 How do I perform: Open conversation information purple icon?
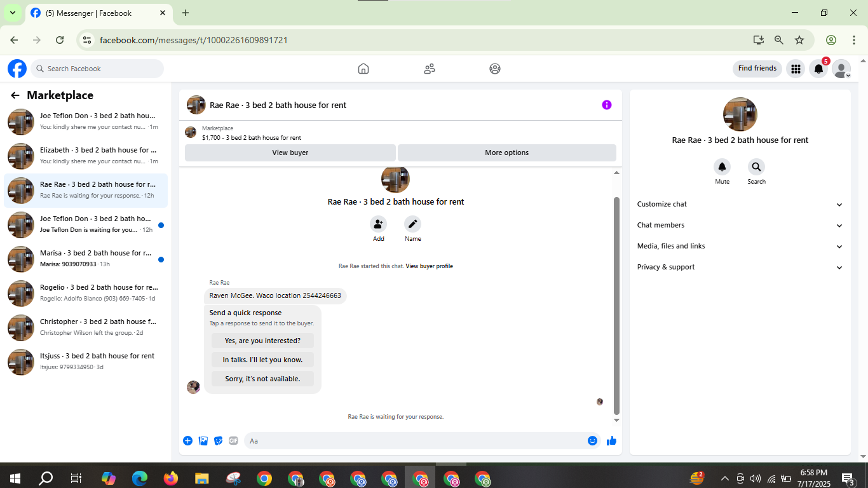click(607, 105)
